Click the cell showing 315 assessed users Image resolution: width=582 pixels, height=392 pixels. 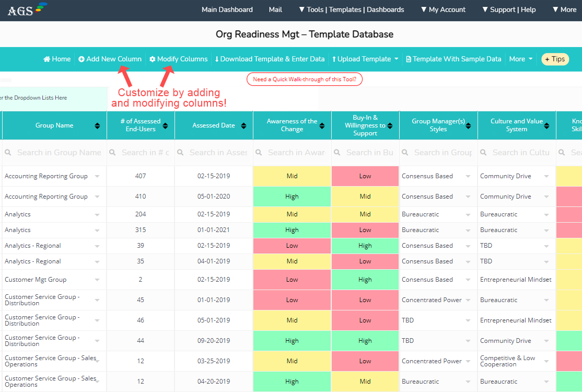(141, 230)
